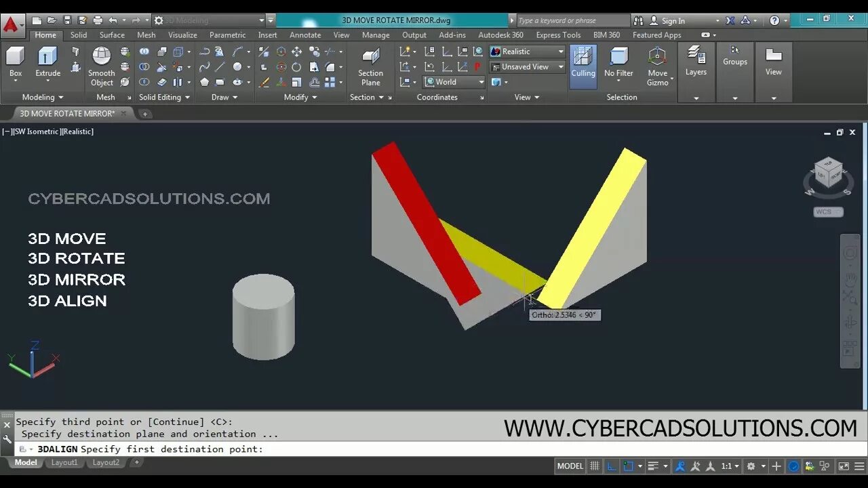
Task: Toggle annotation visibility in status bar
Action: pyautogui.click(x=680, y=466)
